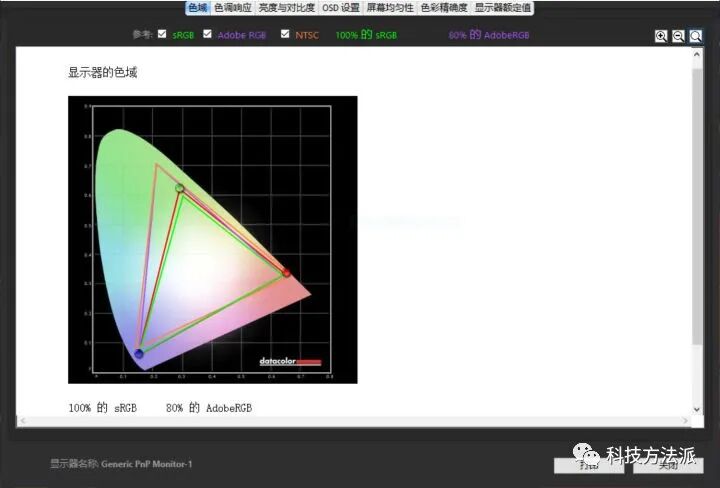This screenshot has height=488, width=720.
Task: Open the 显示器额定值 tab
Action: 502,8
